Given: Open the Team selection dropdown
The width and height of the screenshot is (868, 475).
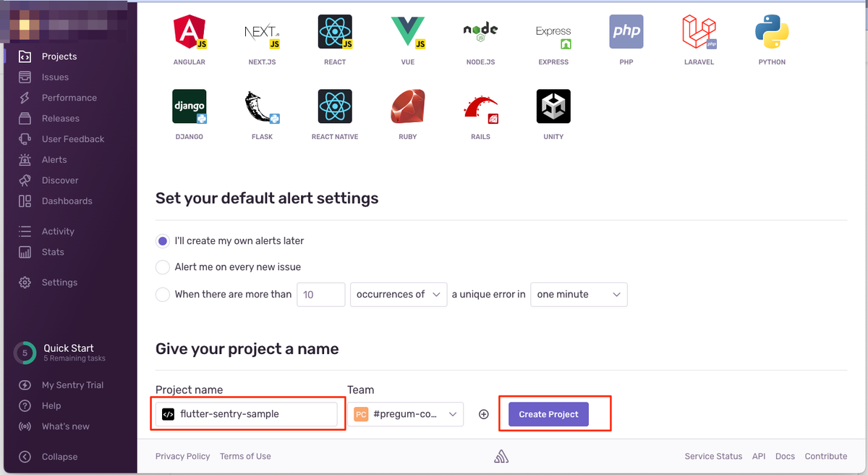Looking at the screenshot, I should [407, 413].
